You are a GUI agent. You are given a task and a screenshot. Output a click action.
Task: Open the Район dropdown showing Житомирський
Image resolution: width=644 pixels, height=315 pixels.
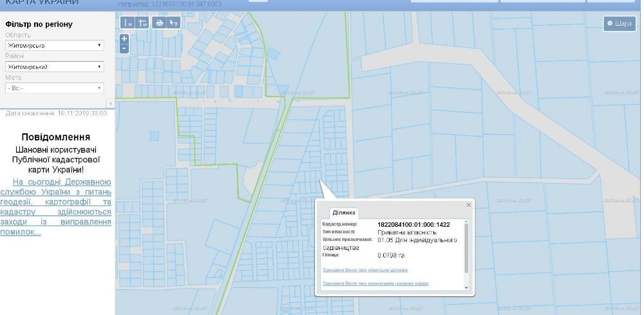click(55, 66)
